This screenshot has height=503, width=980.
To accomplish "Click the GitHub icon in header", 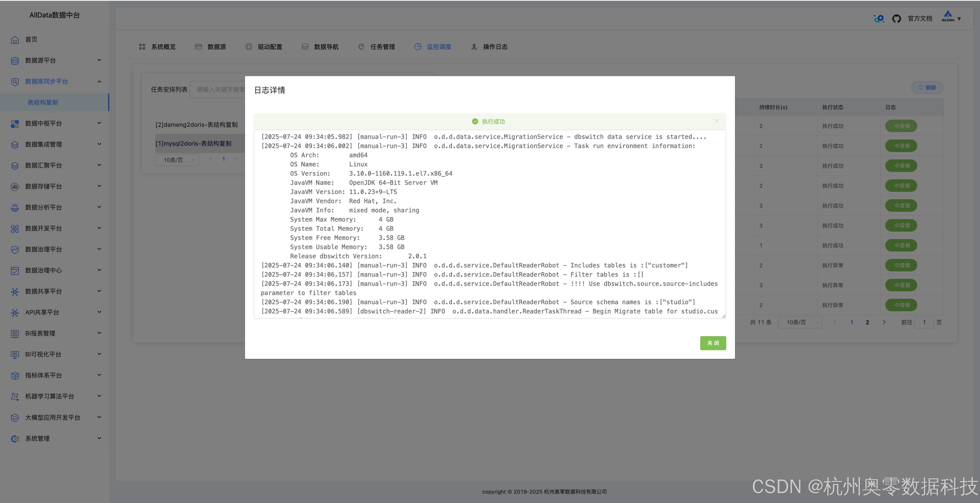I will (x=896, y=19).
